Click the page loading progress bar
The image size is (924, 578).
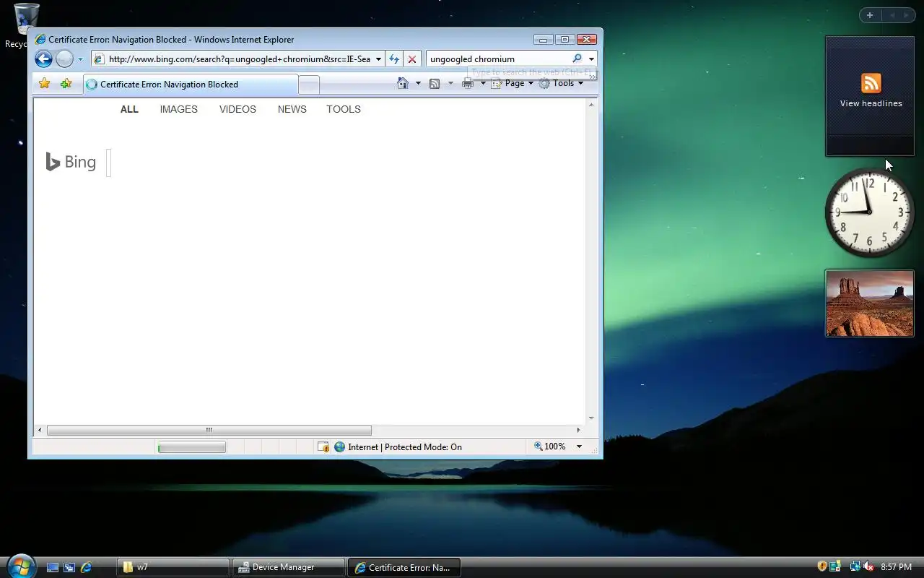[x=192, y=447]
